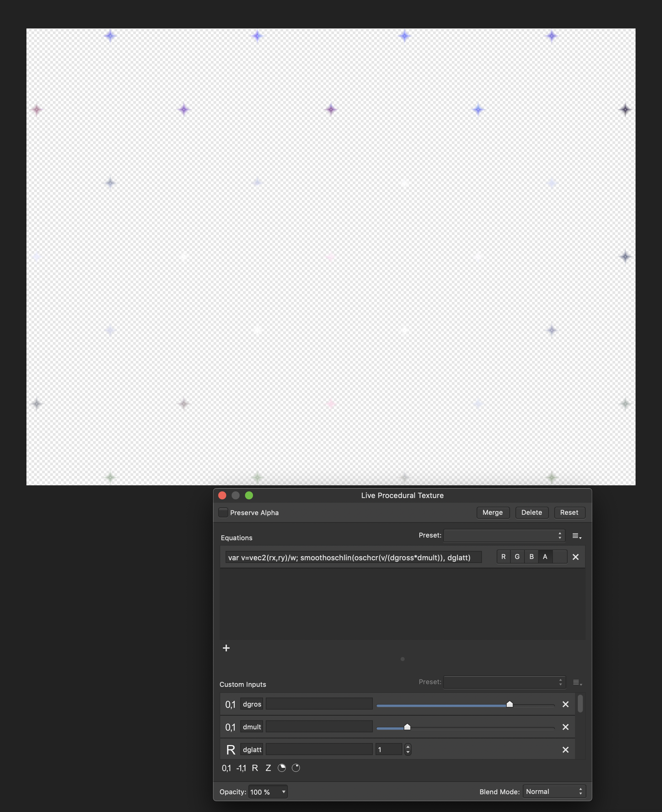Click the green zoom window button
662x812 pixels.
249,495
